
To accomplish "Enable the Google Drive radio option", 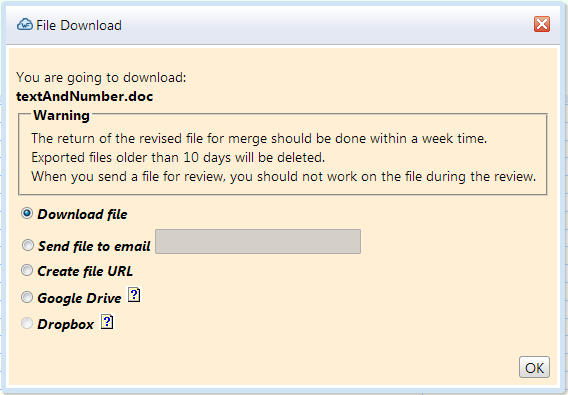I will pyautogui.click(x=27, y=297).
